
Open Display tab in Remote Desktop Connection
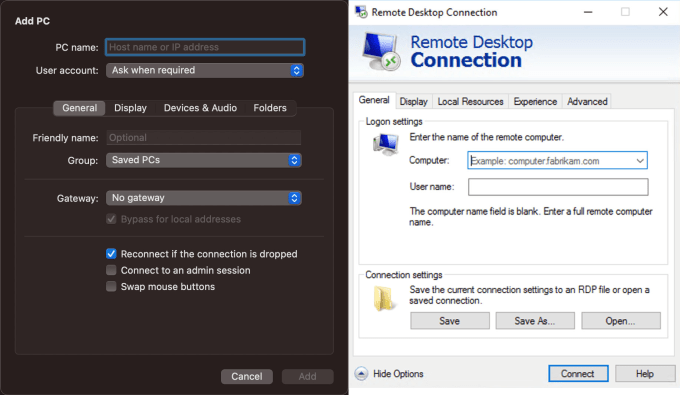413,101
